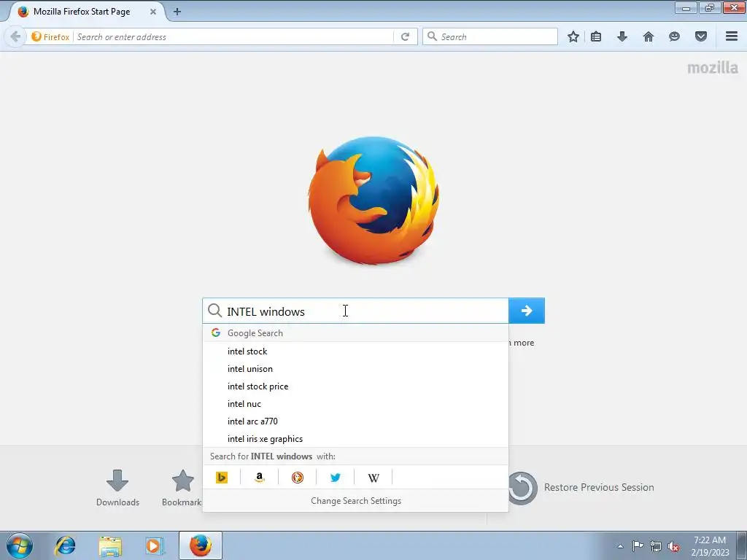Open Windows Media Player from taskbar
The height and width of the screenshot is (560, 747).
(x=155, y=545)
